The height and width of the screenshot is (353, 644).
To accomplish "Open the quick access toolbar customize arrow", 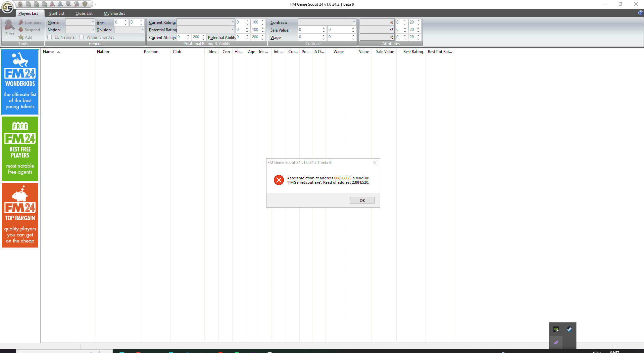I will point(96,4).
